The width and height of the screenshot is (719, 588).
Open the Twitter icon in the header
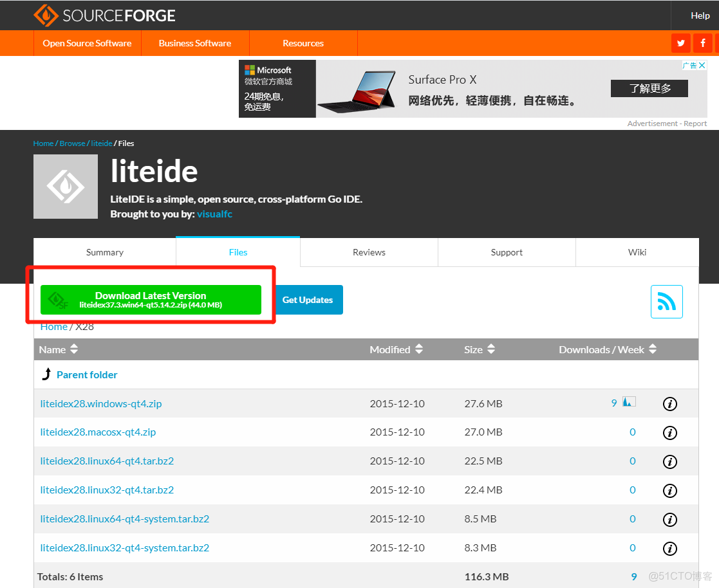[x=680, y=42]
